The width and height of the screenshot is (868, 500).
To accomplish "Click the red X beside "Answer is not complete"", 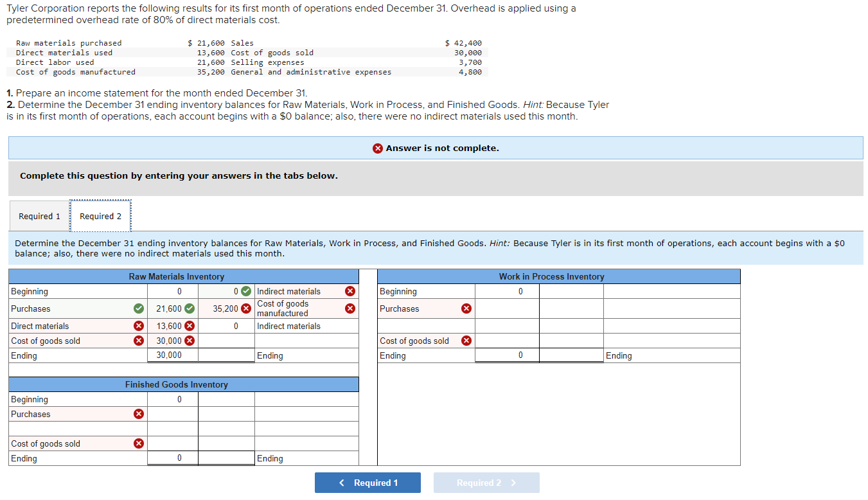I will click(x=378, y=148).
